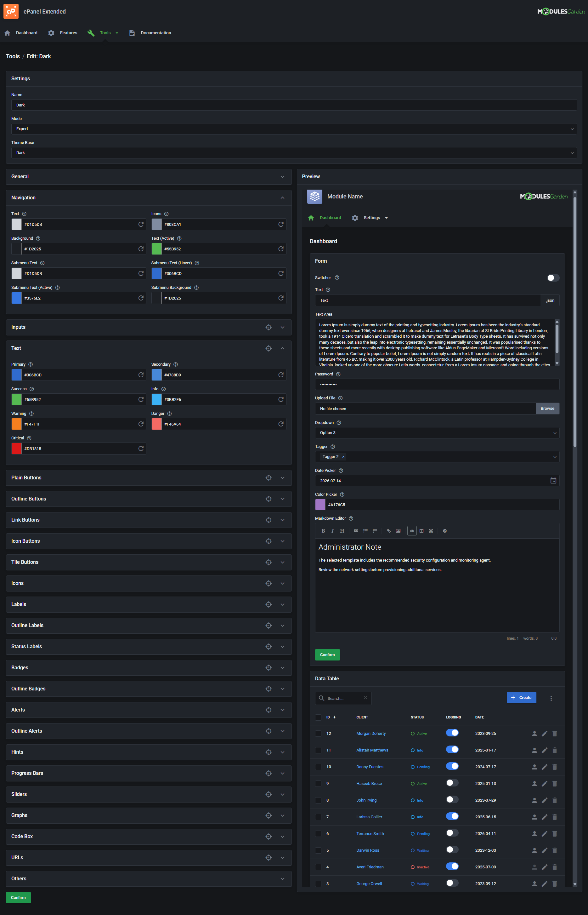This screenshot has height=915, width=588.
Task: Edit Morgan Doherty row pencil icon
Action: click(545, 734)
